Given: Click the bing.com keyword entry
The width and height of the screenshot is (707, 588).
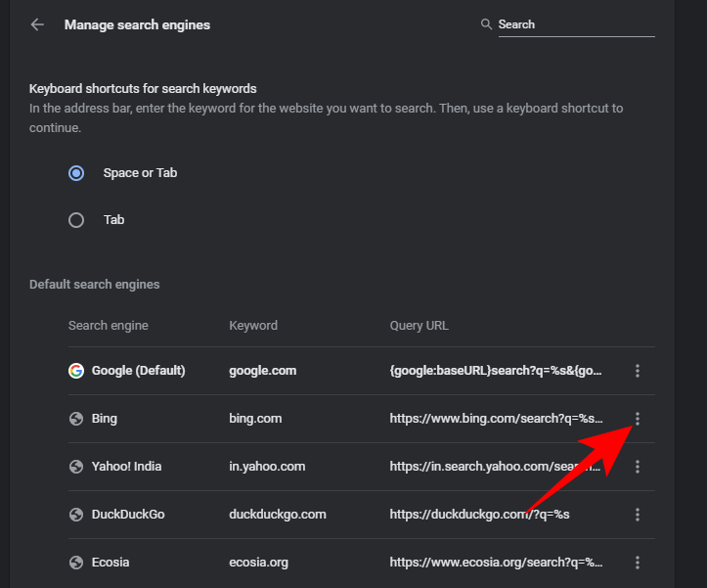Looking at the screenshot, I should click(255, 419).
